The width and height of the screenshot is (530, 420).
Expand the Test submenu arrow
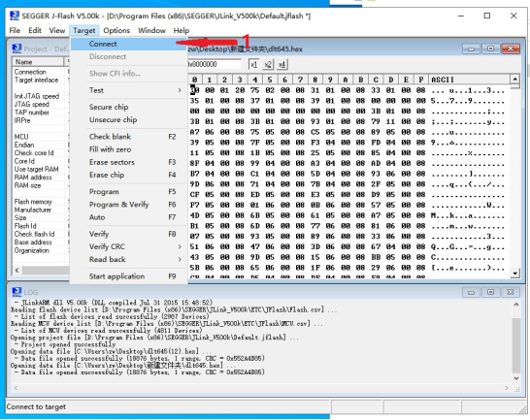click(x=180, y=90)
